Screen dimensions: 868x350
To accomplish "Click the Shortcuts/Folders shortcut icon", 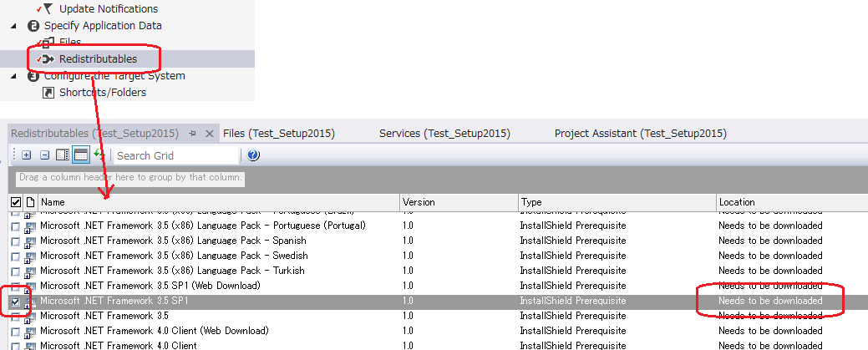I will click(48, 93).
